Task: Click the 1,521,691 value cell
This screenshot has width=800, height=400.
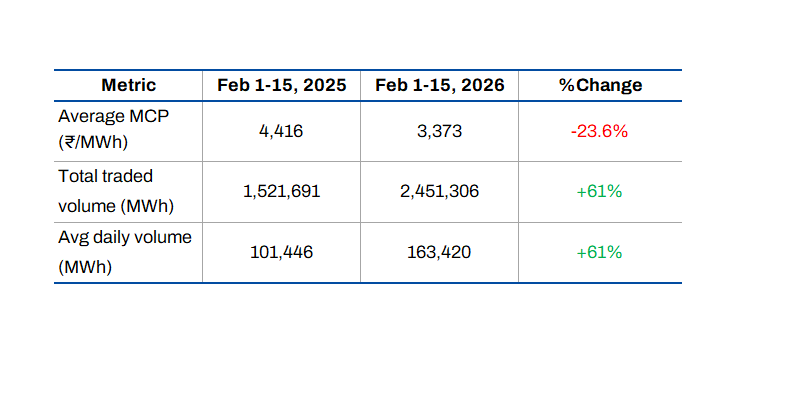Action: [281, 192]
